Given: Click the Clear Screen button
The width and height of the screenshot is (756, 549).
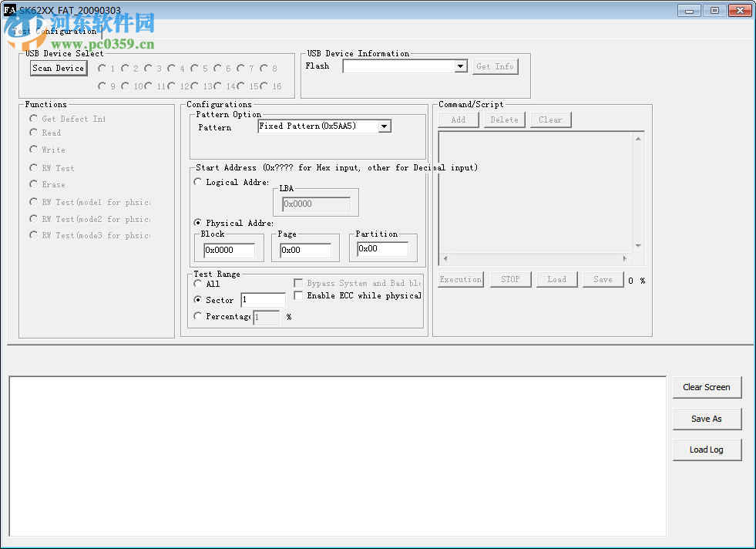Looking at the screenshot, I should (707, 387).
